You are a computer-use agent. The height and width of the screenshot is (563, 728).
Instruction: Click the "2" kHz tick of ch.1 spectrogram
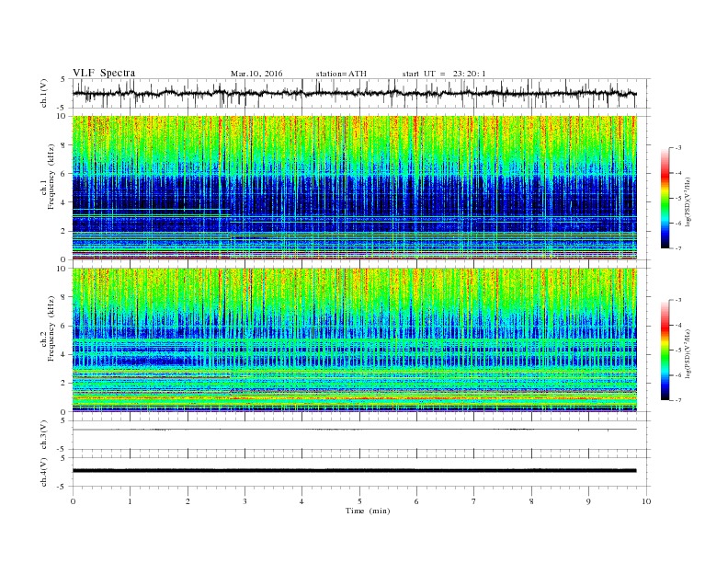[x=63, y=231]
